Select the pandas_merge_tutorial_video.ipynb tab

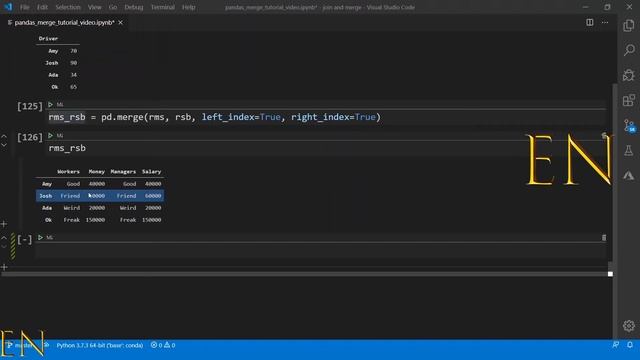[x=64, y=22]
